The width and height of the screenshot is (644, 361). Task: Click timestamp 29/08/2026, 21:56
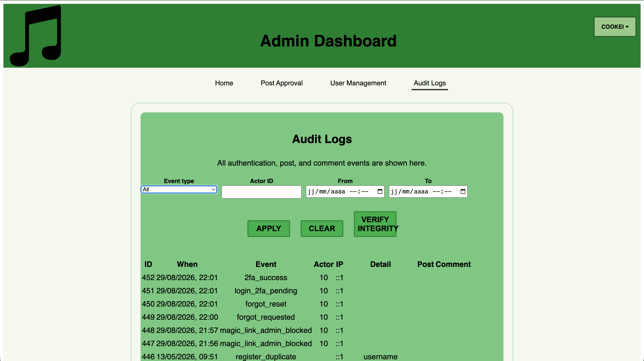[x=187, y=344]
